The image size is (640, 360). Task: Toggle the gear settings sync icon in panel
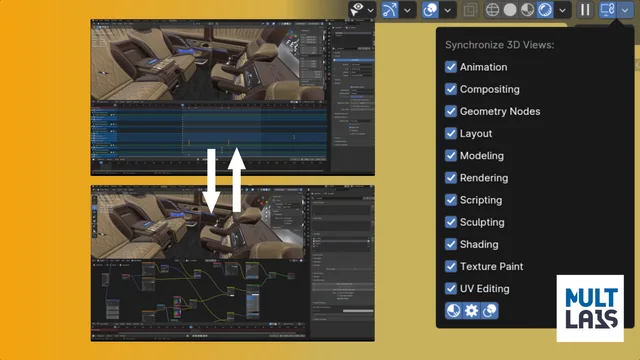(471, 311)
